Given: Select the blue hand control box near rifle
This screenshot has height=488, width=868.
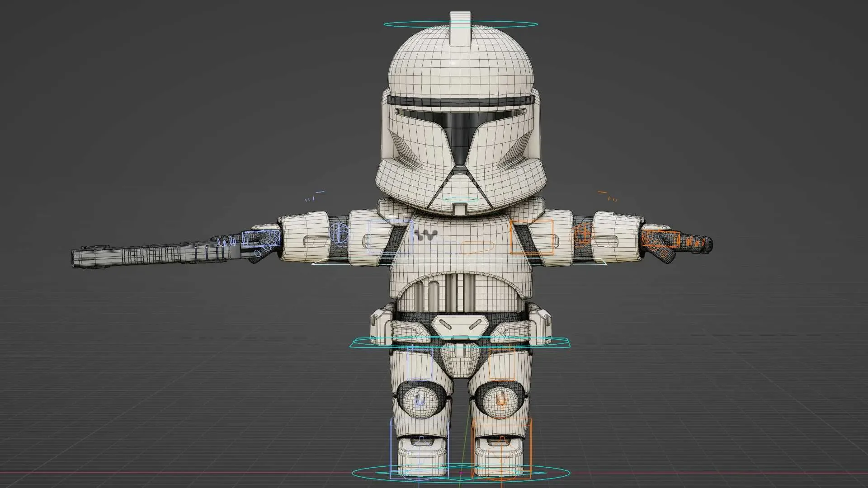Looking at the screenshot, I should [x=261, y=239].
